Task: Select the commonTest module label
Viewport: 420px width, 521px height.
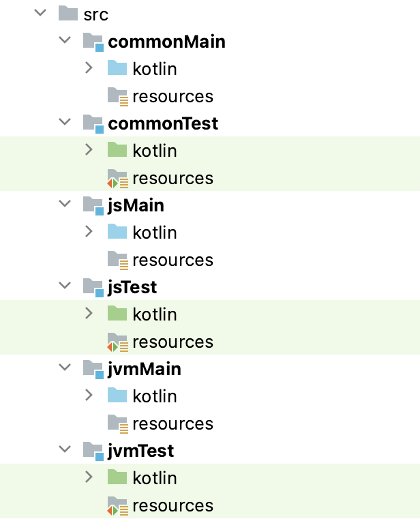Action: [163, 123]
